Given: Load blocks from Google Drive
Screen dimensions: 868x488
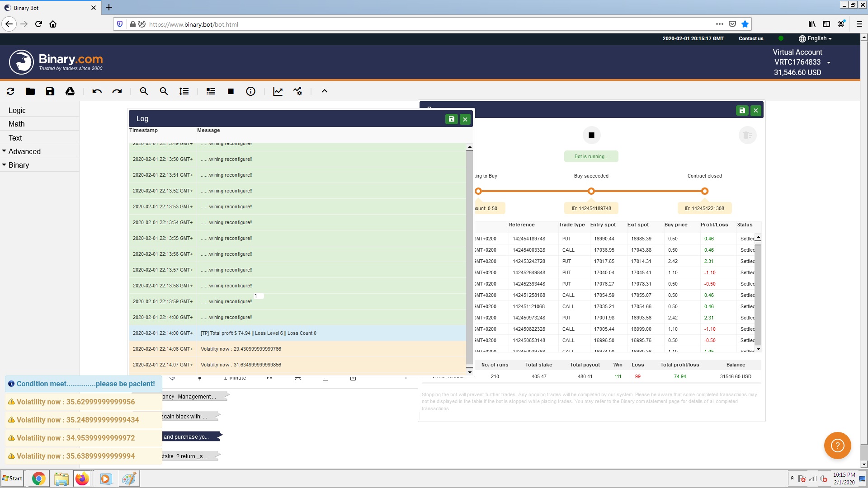Looking at the screenshot, I should tap(70, 91).
